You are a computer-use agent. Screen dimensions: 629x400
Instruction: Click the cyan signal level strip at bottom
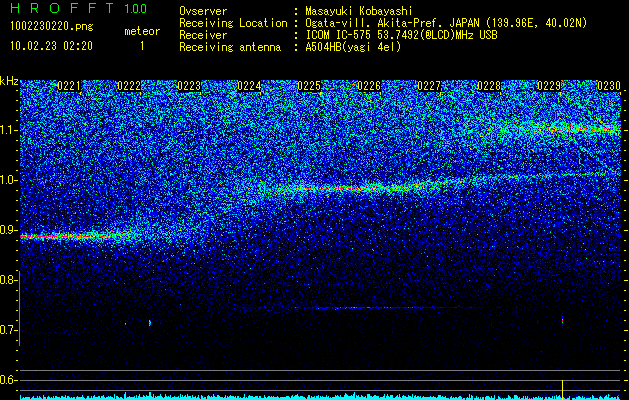[x=320, y=396]
